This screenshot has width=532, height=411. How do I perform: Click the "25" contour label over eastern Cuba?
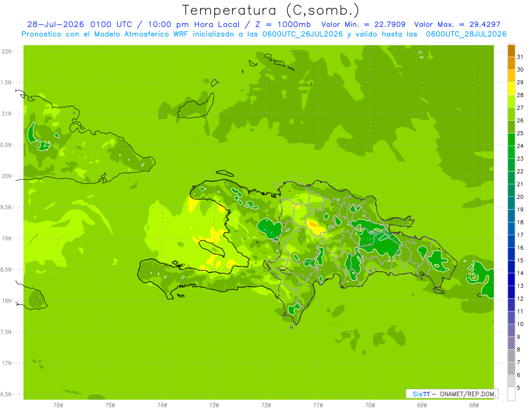[x=47, y=144]
